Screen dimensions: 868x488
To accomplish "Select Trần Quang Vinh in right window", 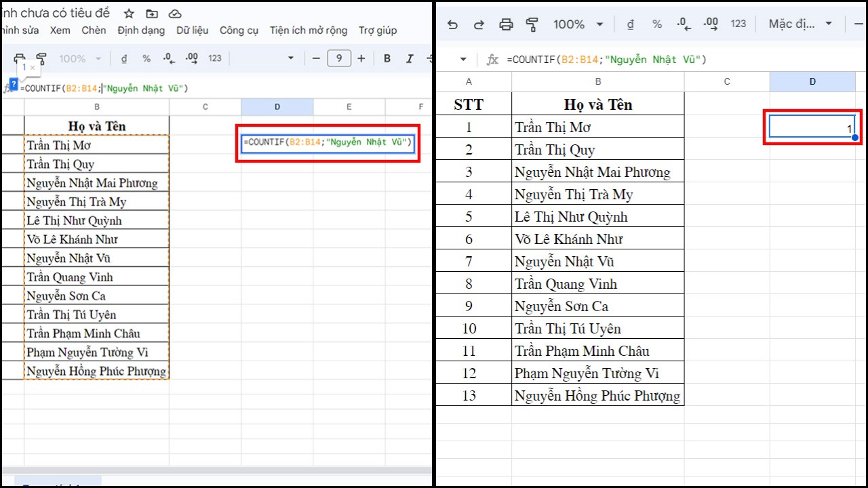I will point(598,283).
